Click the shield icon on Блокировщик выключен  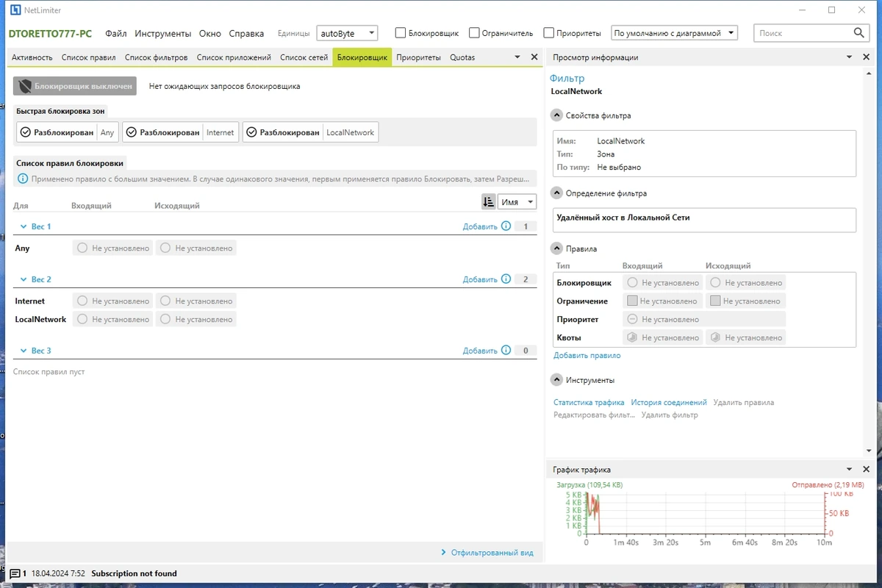(25, 86)
